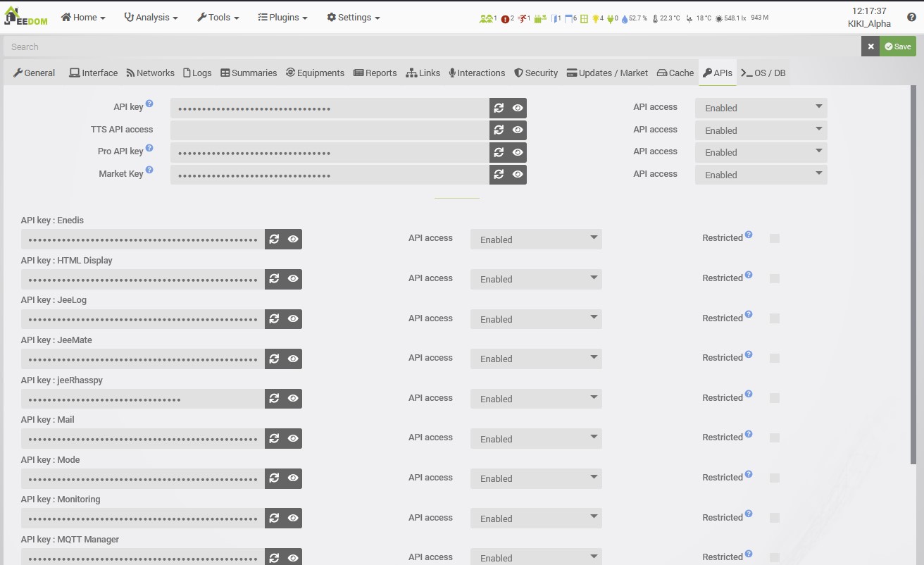Open the Settings menu

tap(354, 18)
